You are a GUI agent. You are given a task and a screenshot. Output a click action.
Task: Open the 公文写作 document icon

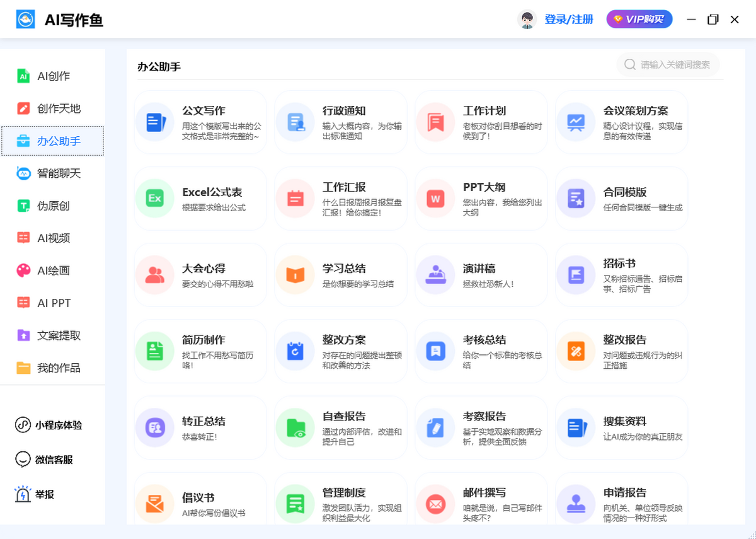pyautogui.click(x=155, y=122)
